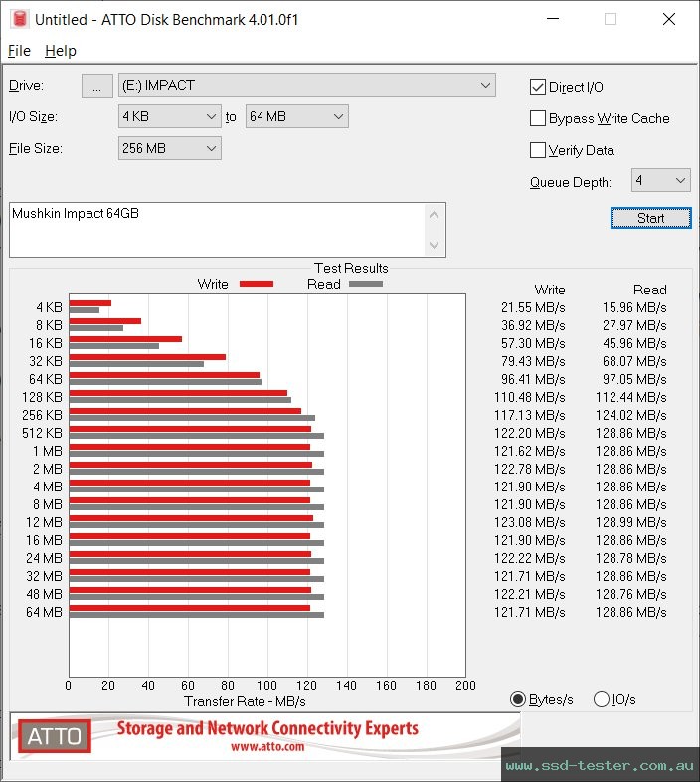Image resolution: width=700 pixels, height=782 pixels.
Task: Click the write value 57.30 MB/s
Action: [x=533, y=343]
